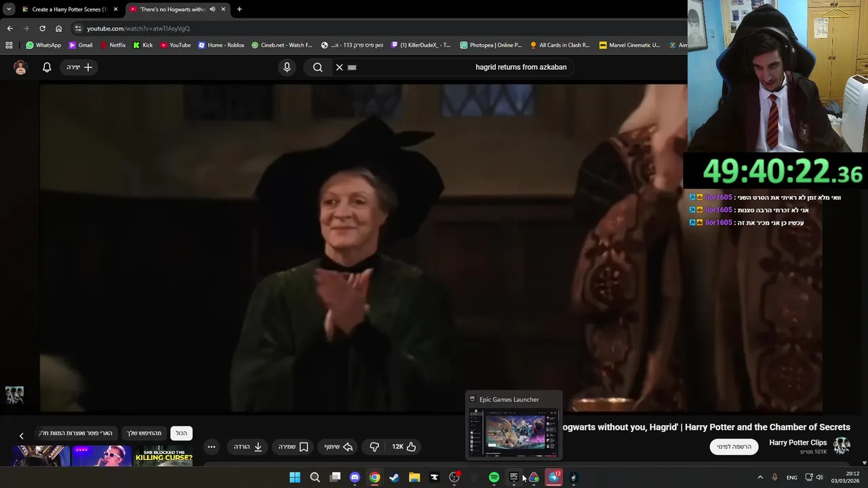Open the Cineb.net bookmark
The image size is (868, 488).
point(281,45)
